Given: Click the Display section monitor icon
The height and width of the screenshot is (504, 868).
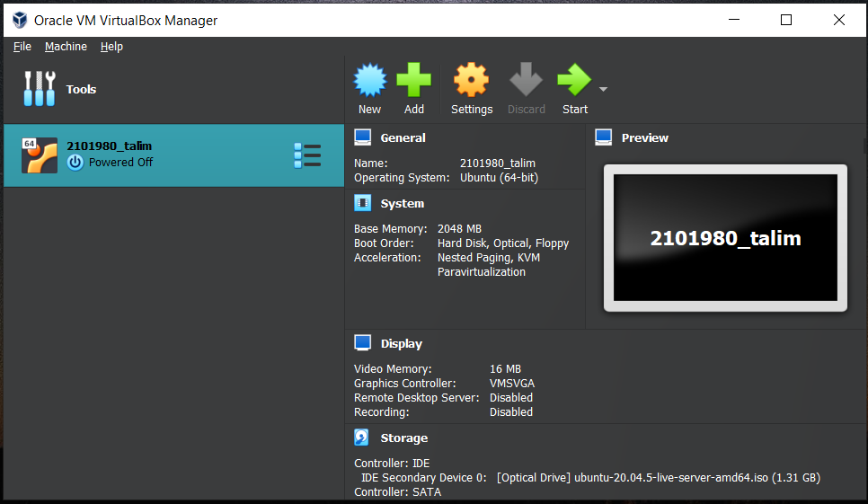Looking at the screenshot, I should point(363,343).
